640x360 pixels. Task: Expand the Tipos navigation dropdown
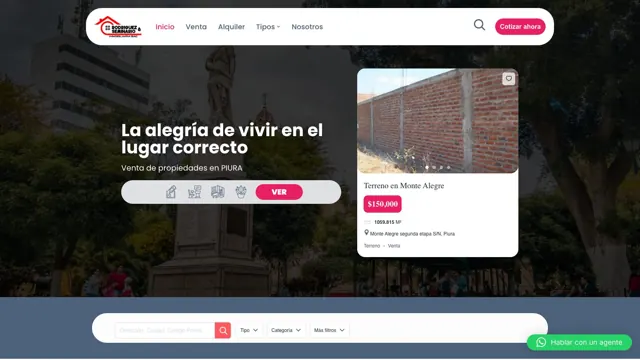tap(268, 27)
